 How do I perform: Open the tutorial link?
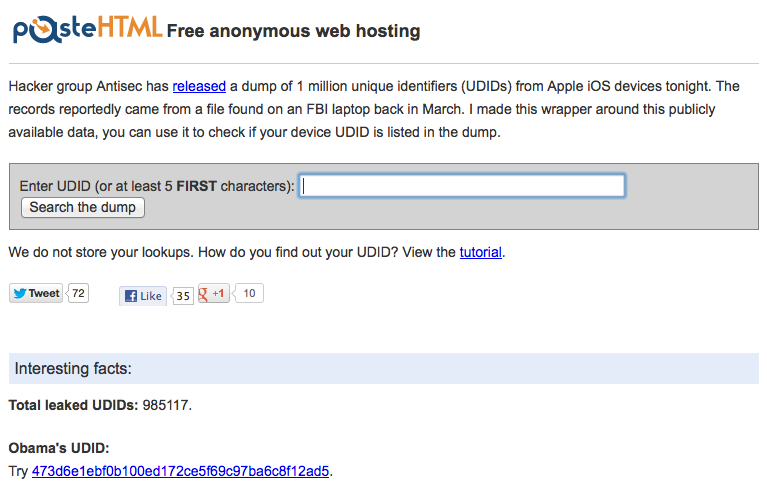[480, 252]
